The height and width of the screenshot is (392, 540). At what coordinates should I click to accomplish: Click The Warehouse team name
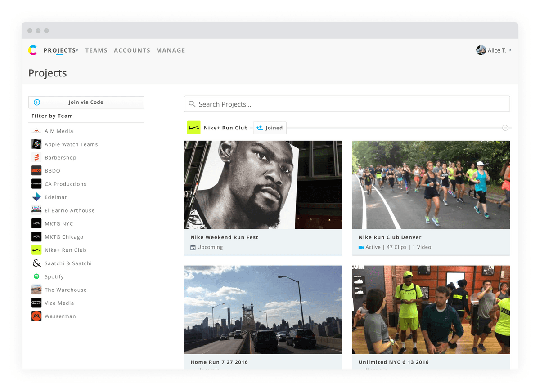coord(66,290)
